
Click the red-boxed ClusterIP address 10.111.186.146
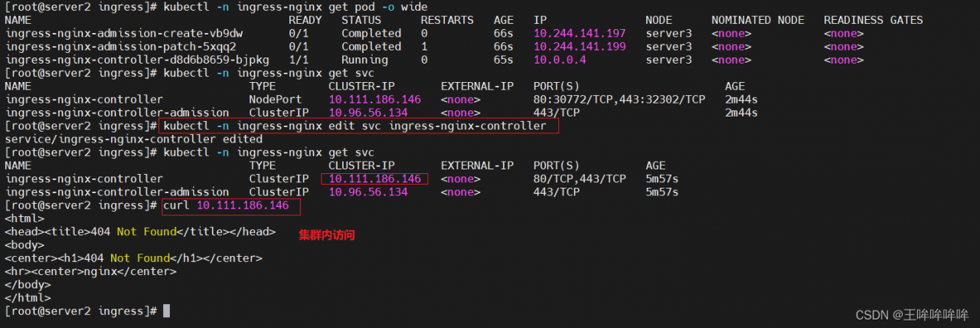point(374,179)
